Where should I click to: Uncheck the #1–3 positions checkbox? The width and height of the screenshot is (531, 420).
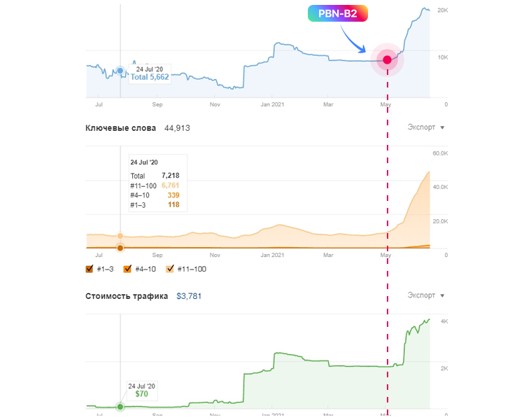click(x=90, y=269)
